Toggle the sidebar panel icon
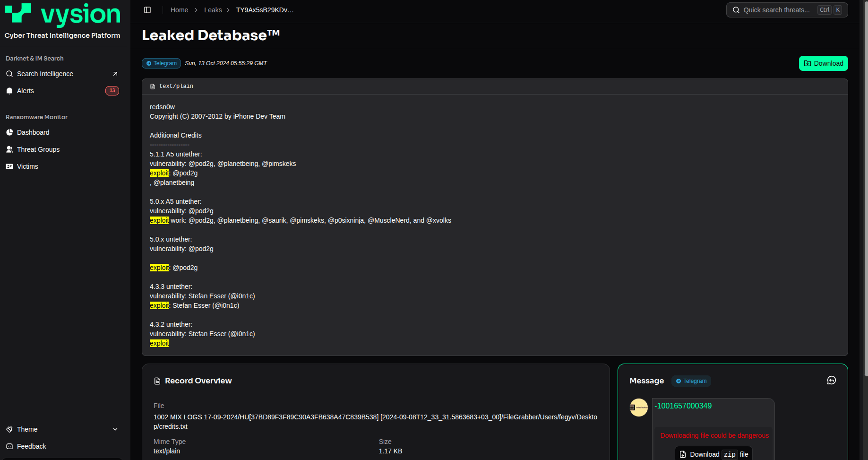 147,10
